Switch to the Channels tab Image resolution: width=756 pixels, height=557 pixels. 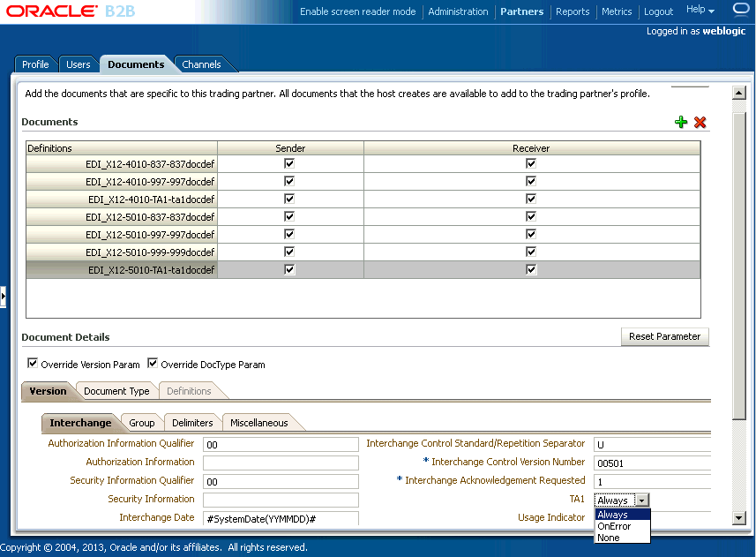[x=201, y=64]
